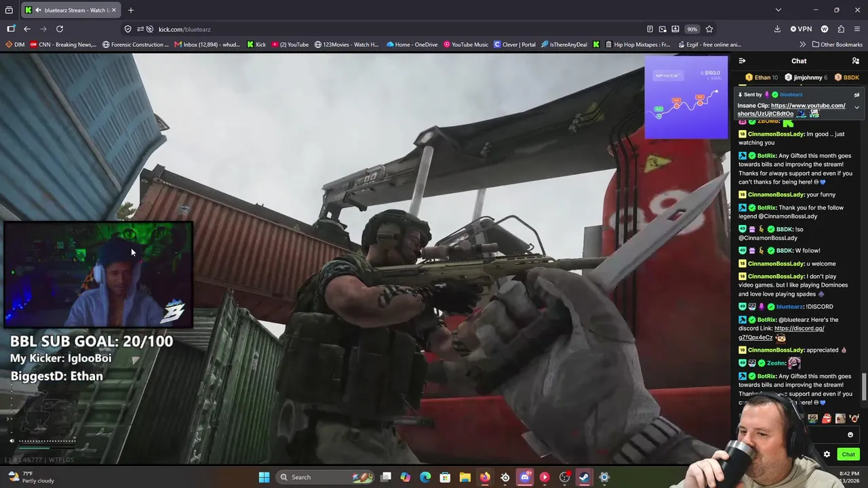Send message with green Chat button

pyautogui.click(x=848, y=454)
